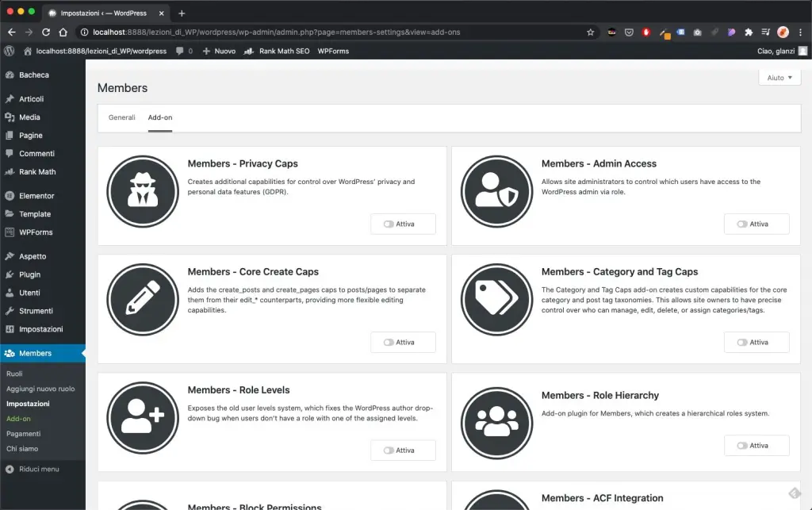Open browser three-dot menu
The image size is (812, 510).
click(801, 32)
